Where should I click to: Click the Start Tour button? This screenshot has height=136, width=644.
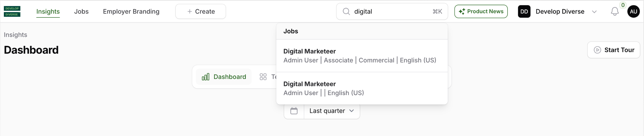[613, 50]
